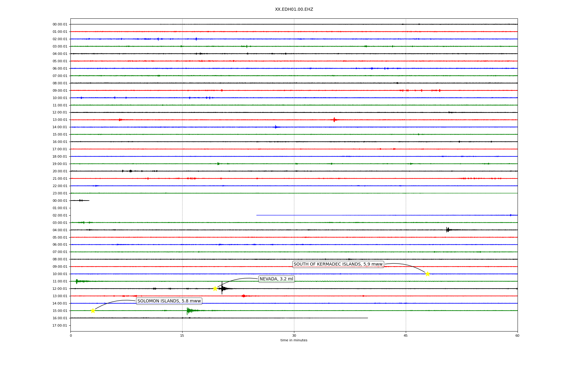Click the yellow star for the Kermadec Islands event

pyautogui.click(x=428, y=274)
